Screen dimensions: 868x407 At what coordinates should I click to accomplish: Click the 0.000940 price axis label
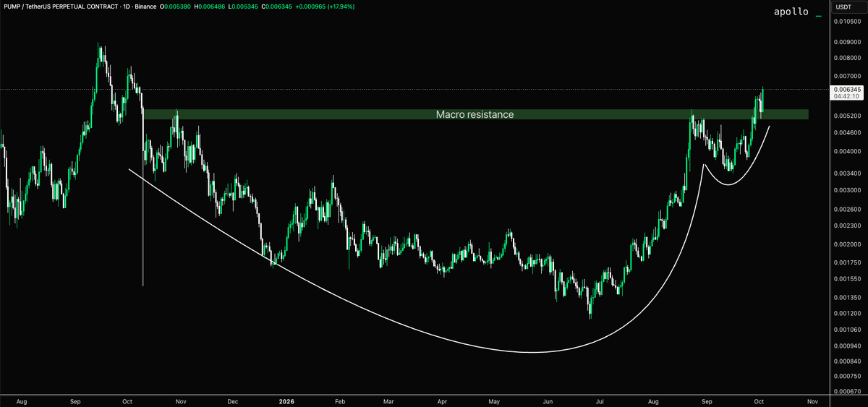(x=846, y=346)
